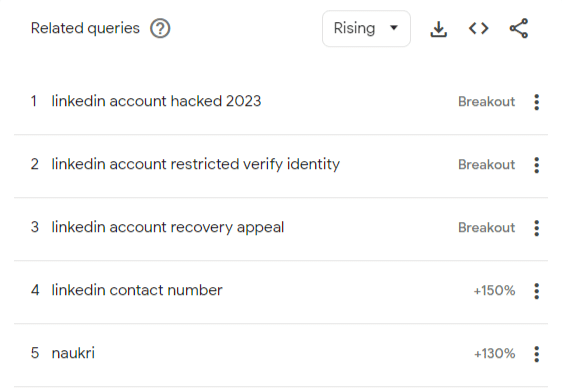
Task: Click Breakout label for recovery appeal row
Action: coord(486,228)
